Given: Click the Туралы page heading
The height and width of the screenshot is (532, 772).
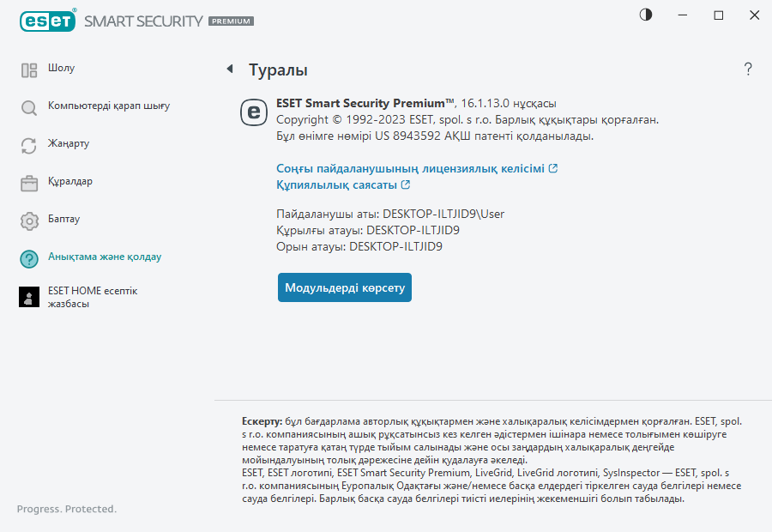Looking at the screenshot, I should (x=278, y=70).
